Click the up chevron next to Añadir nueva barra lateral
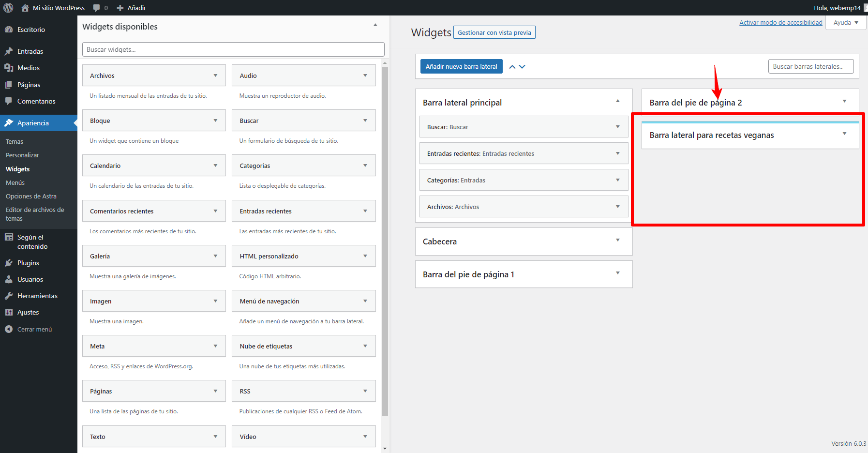 pyautogui.click(x=512, y=67)
